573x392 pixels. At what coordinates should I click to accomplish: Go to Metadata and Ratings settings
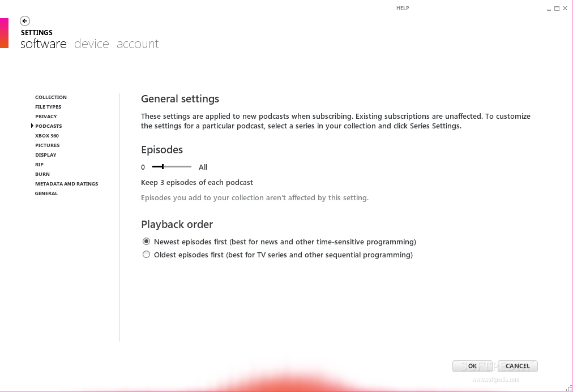[x=66, y=184]
